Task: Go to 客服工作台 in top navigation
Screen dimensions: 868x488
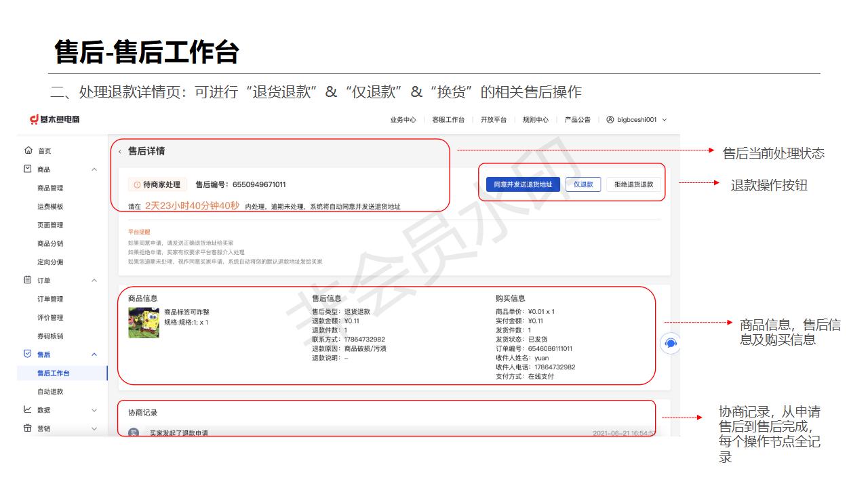Action: [448, 119]
